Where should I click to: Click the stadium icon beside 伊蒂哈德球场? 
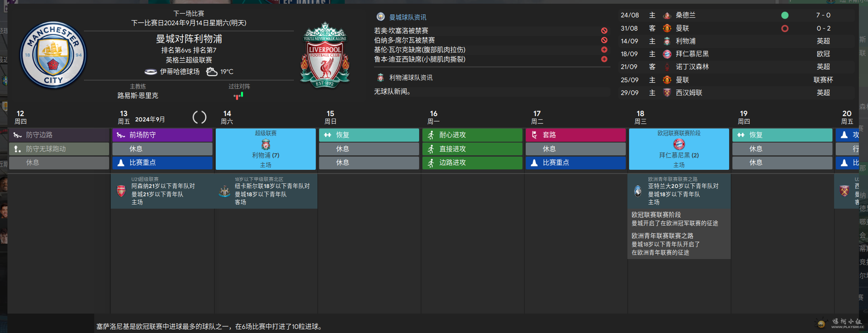click(150, 72)
